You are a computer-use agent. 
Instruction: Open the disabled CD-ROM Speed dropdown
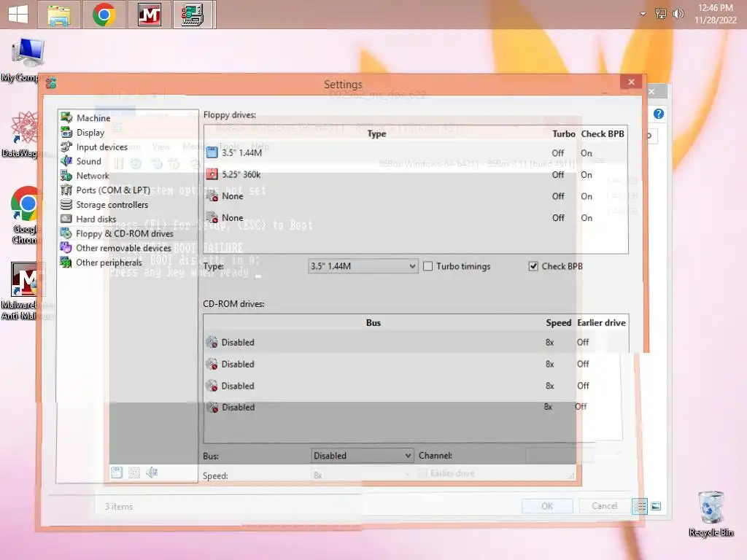pos(361,475)
